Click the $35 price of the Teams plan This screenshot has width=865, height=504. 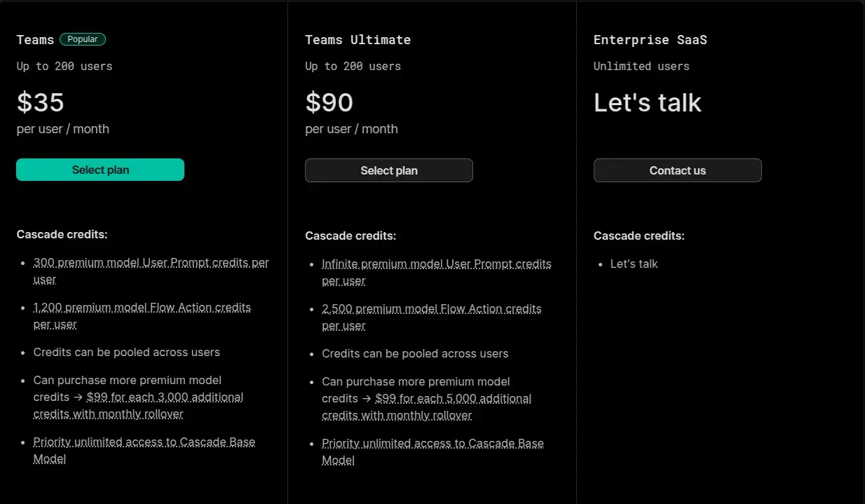click(x=41, y=103)
